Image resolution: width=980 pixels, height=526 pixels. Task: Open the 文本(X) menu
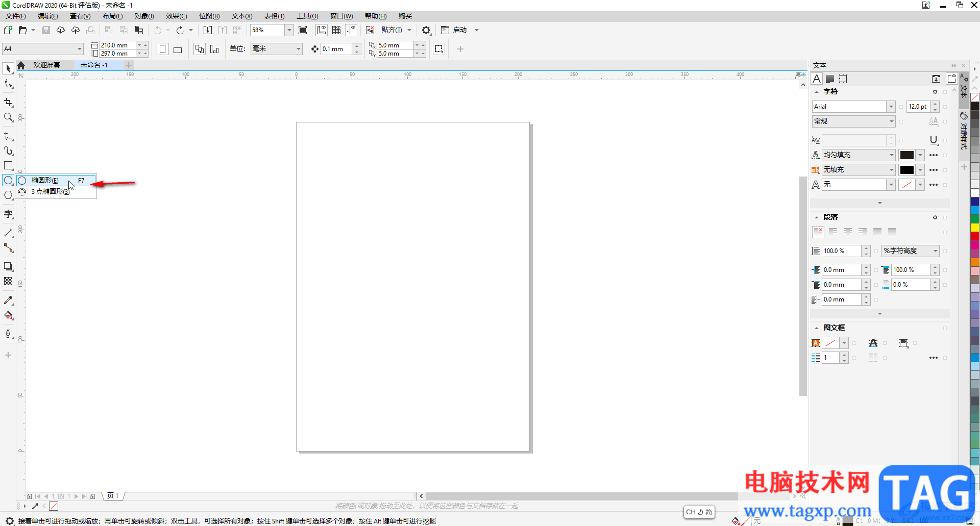242,16
